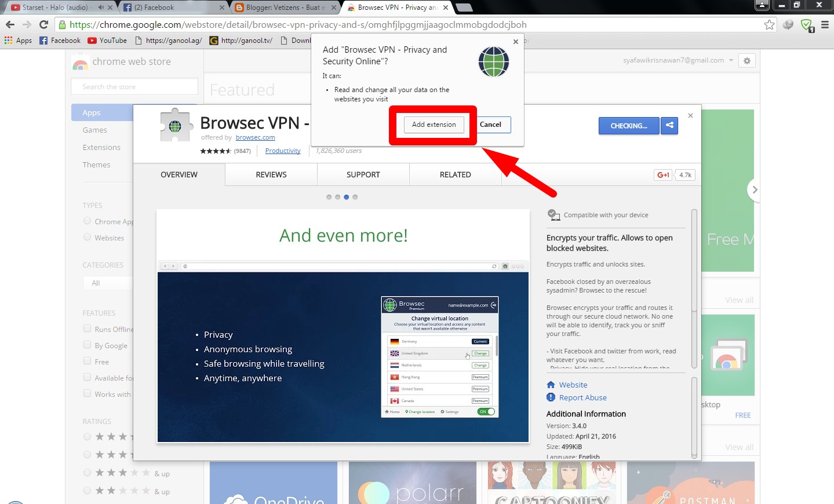Close the permission dialog with the X
834x504 pixels.
[x=516, y=42]
